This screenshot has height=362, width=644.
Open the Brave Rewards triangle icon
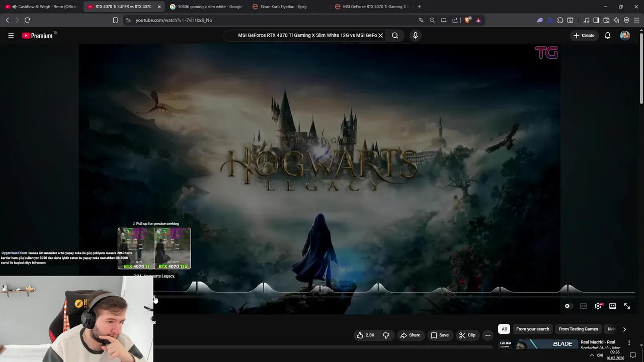tap(478, 20)
